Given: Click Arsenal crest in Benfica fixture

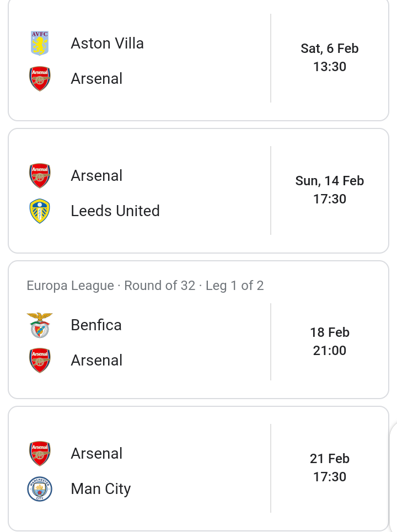Looking at the screenshot, I should 40,361.
